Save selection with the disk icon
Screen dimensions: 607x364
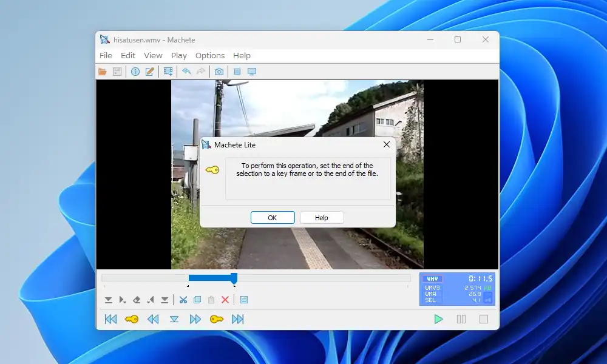(243, 300)
